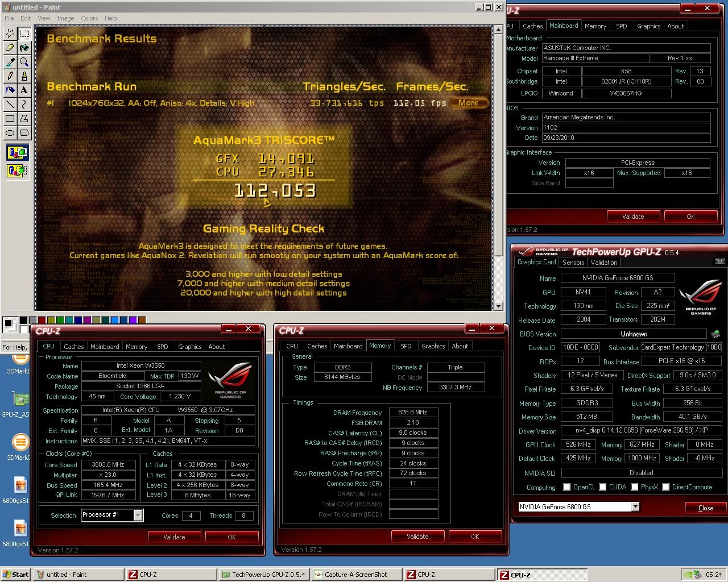Enable the OpenCL checkbox in GPU-Z
This screenshot has width=728, height=582.
point(566,487)
